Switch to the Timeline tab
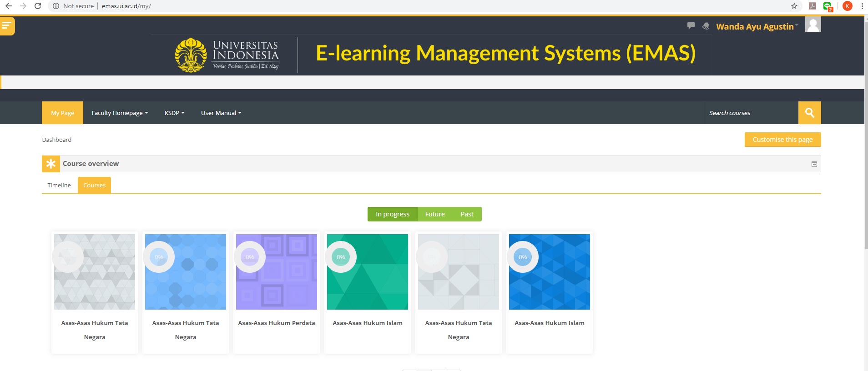 pyautogui.click(x=59, y=185)
